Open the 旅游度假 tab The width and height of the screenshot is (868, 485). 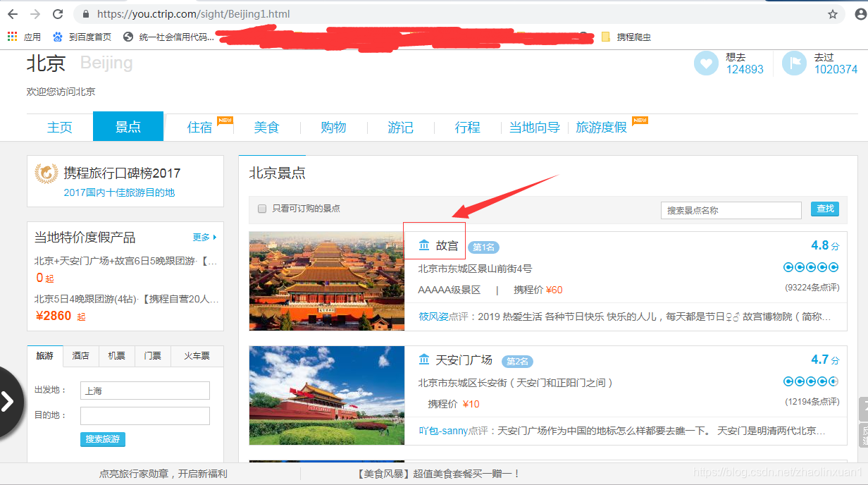(602, 128)
